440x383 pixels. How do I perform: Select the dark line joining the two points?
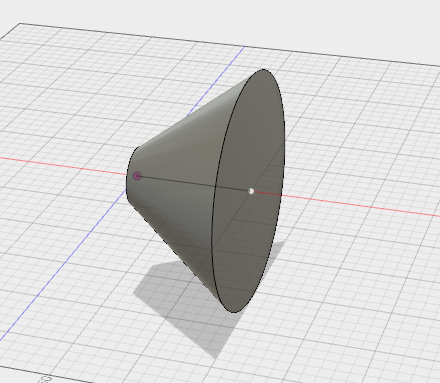tap(194, 183)
